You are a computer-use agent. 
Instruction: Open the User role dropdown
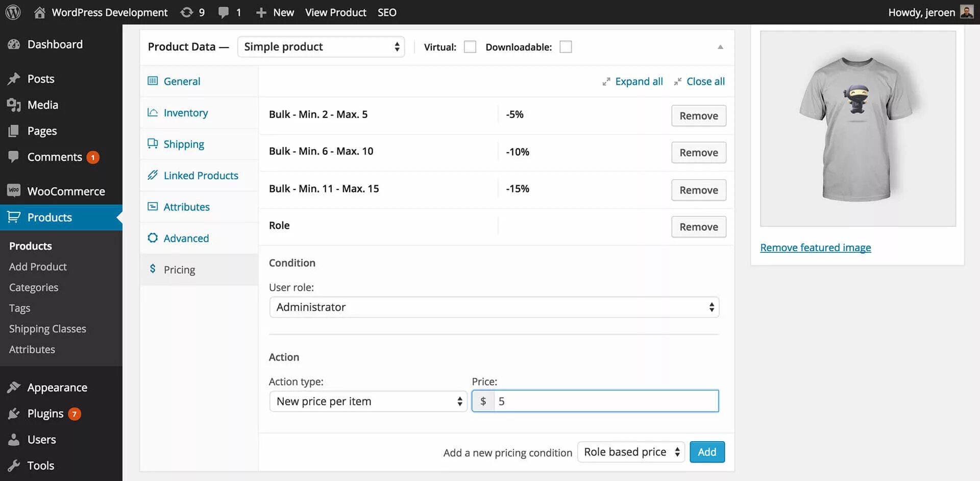tap(494, 307)
